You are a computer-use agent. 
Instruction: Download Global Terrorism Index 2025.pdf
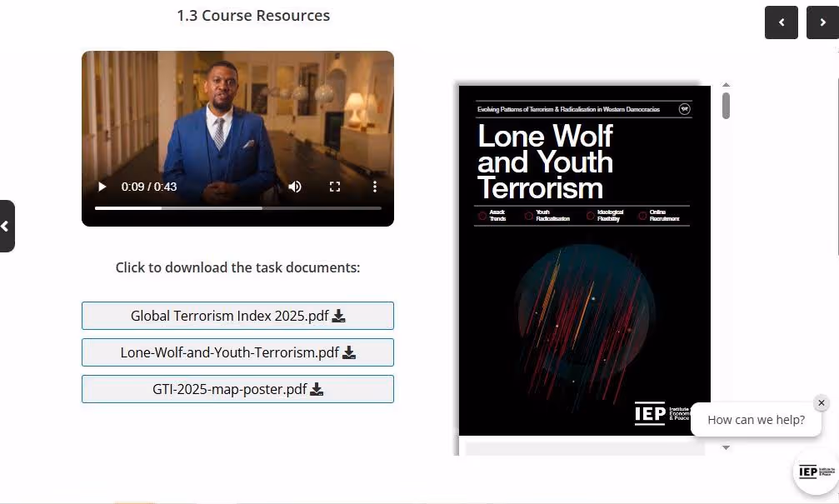tap(237, 315)
